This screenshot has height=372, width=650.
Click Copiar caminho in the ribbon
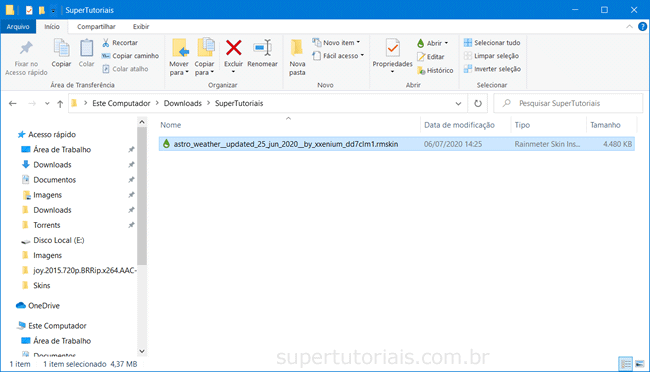pyautogui.click(x=130, y=56)
